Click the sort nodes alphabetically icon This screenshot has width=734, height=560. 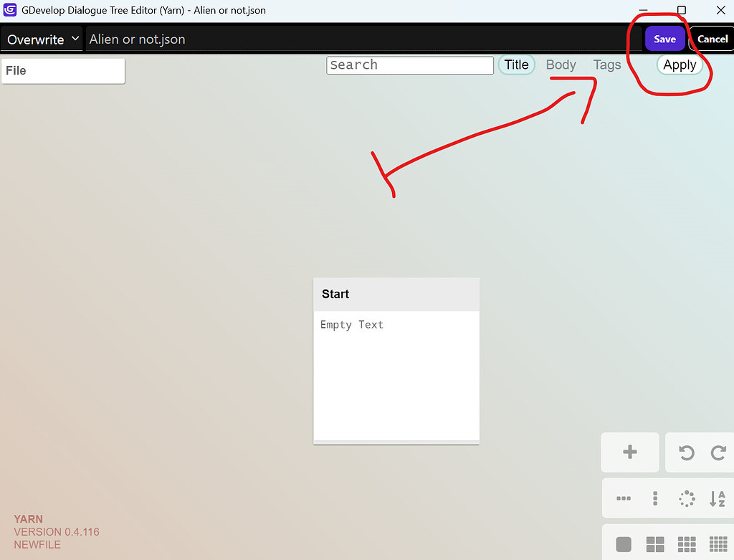coord(718,498)
